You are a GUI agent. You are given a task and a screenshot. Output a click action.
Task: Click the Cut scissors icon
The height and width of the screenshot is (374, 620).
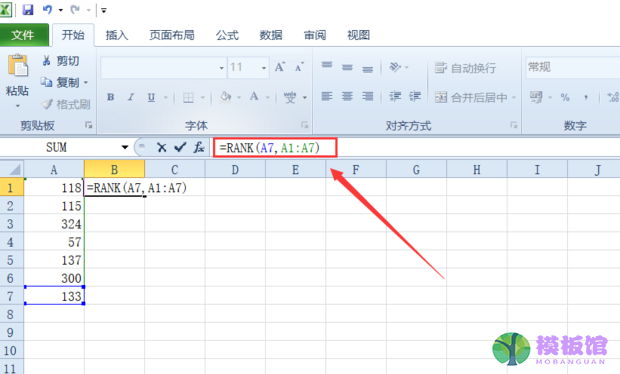coord(47,60)
